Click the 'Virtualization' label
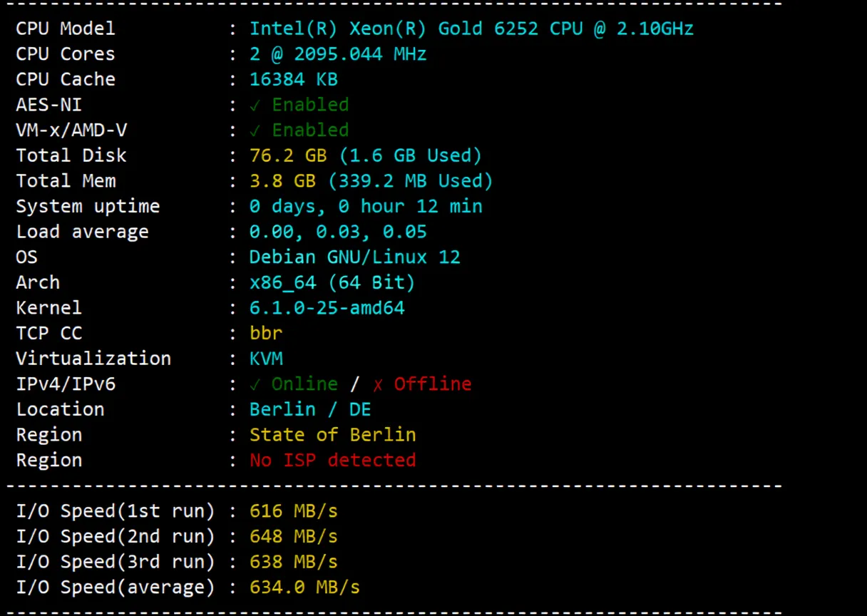 pos(93,359)
